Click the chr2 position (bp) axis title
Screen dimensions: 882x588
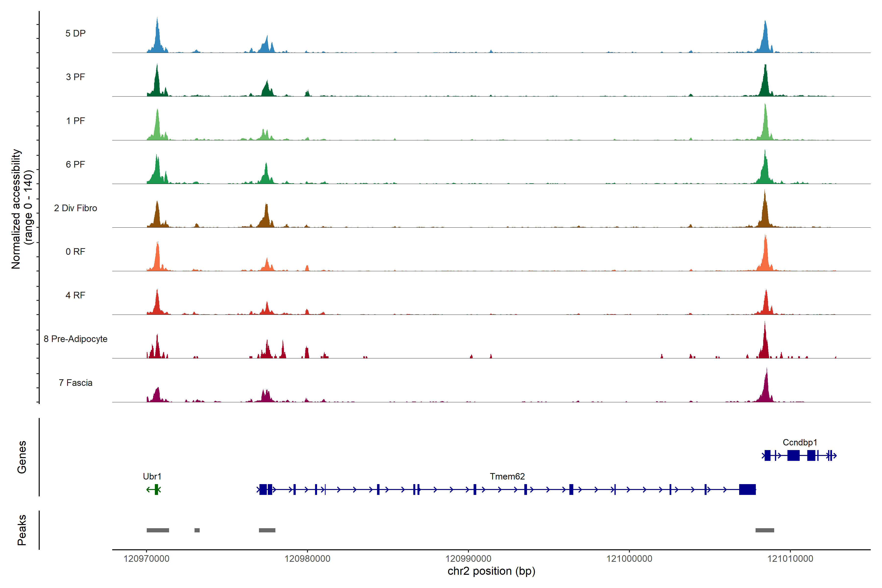click(x=491, y=571)
